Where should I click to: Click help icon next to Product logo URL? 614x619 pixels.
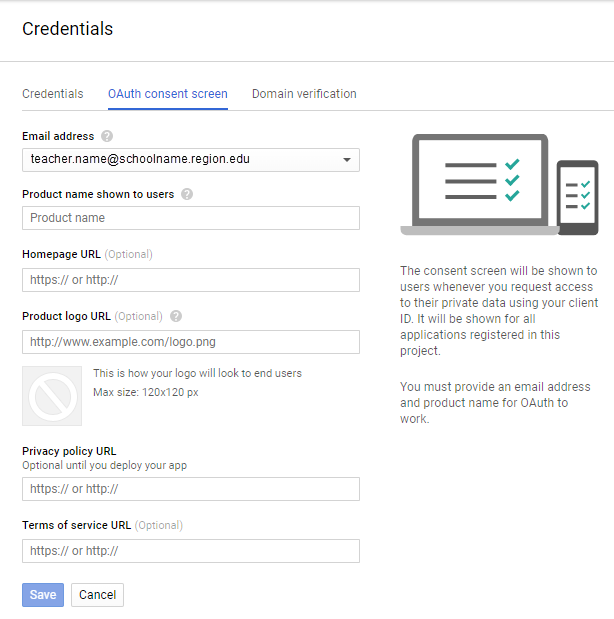point(176,316)
